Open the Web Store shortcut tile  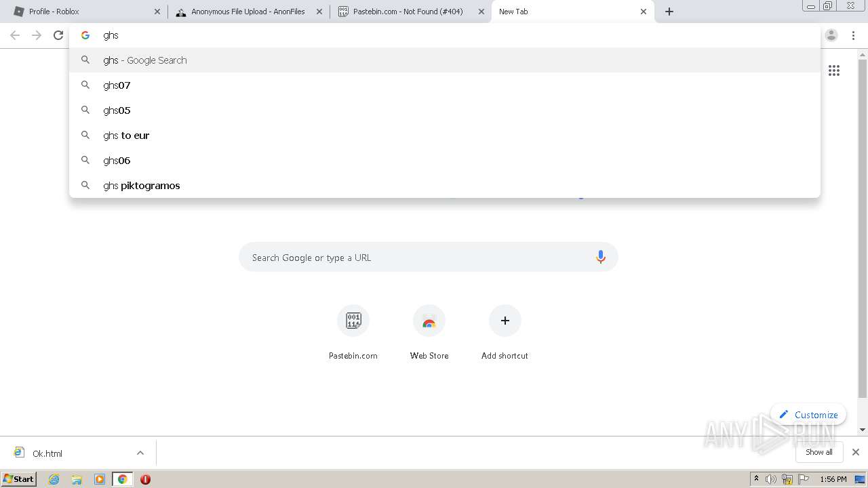(x=429, y=333)
